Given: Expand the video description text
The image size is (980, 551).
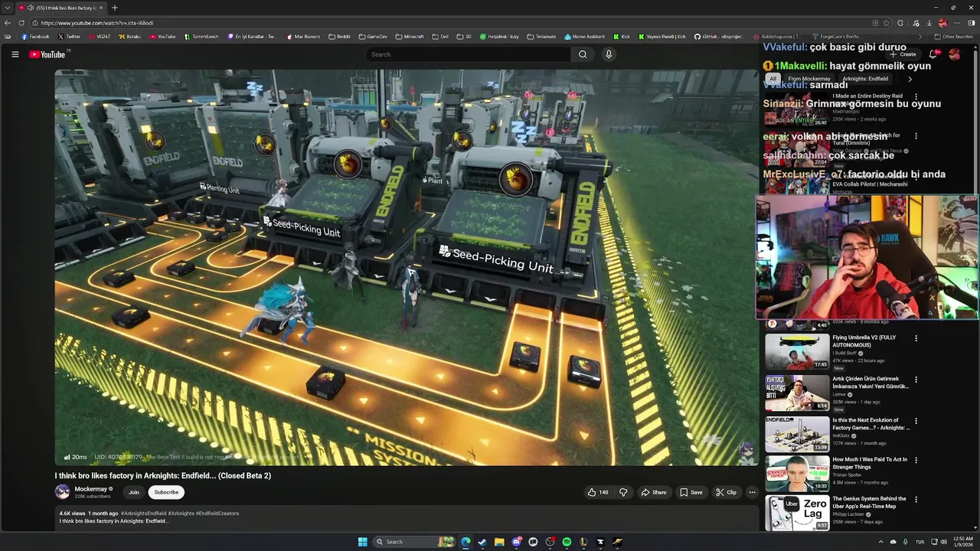Looking at the screenshot, I should click(x=113, y=521).
